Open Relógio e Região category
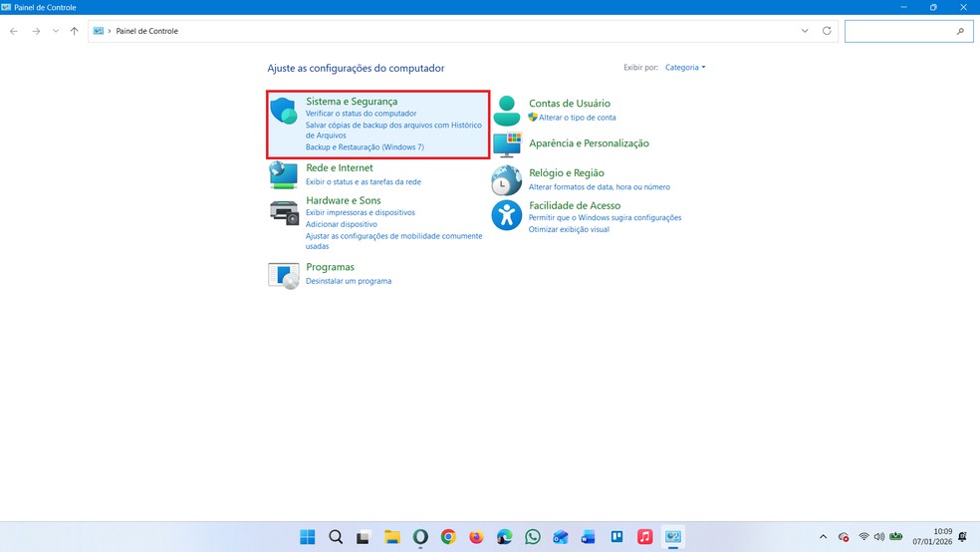This screenshot has width=980, height=552. click(567, 173)
